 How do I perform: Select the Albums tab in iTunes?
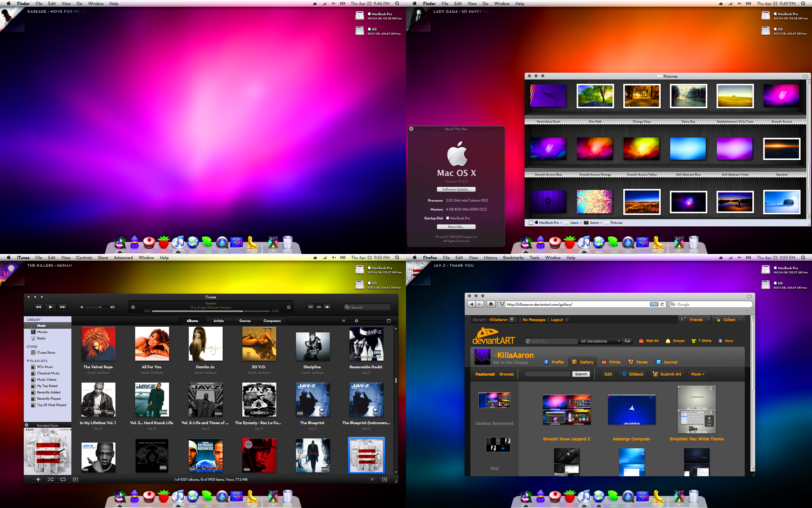[x=192, y=321]
